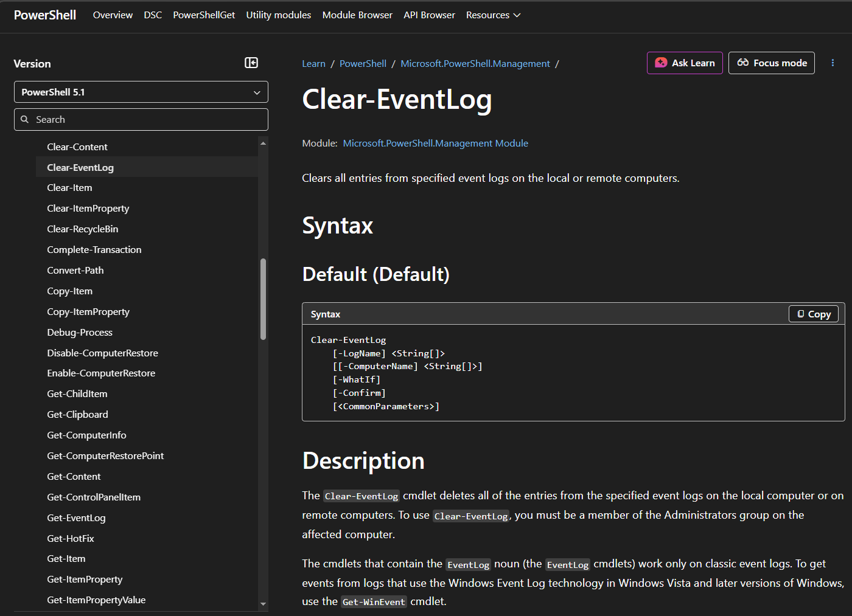This screenshot has width=852, height=616.
Task: Click the sidebar scrollbar thumb
Action: [263, 299]
